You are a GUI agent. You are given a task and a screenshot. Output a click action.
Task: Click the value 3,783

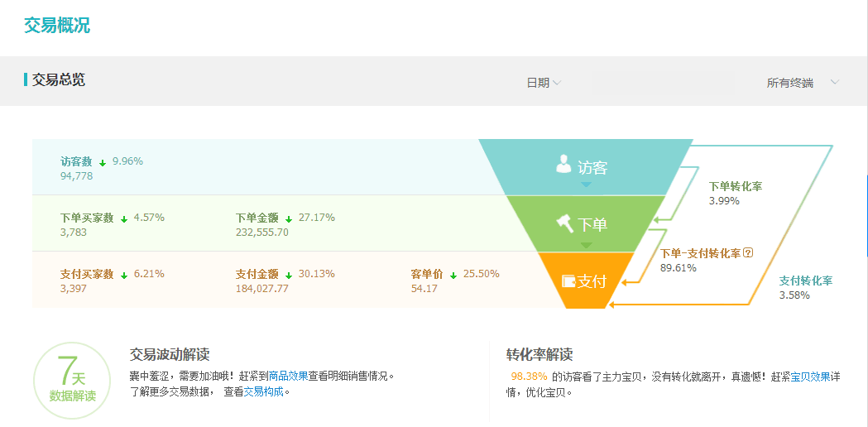[x=74, y=232]
